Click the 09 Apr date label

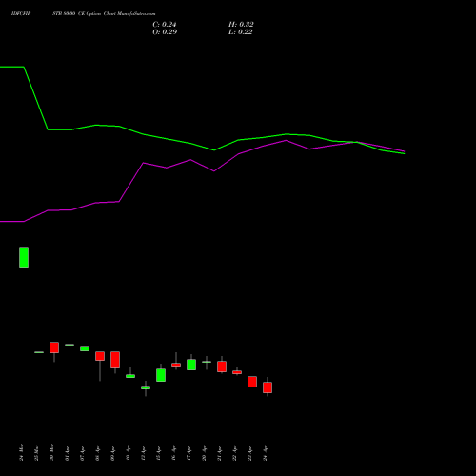112,453
